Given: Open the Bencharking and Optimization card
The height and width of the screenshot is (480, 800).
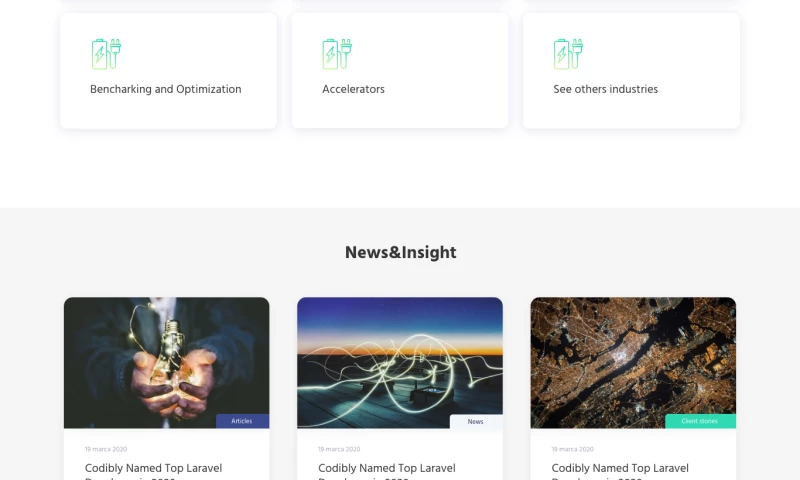Looking at the screenshot, I should (168, 71).
